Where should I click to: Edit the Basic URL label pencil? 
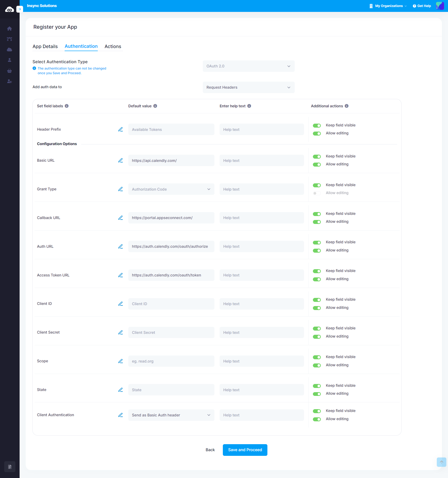(120, 160)
